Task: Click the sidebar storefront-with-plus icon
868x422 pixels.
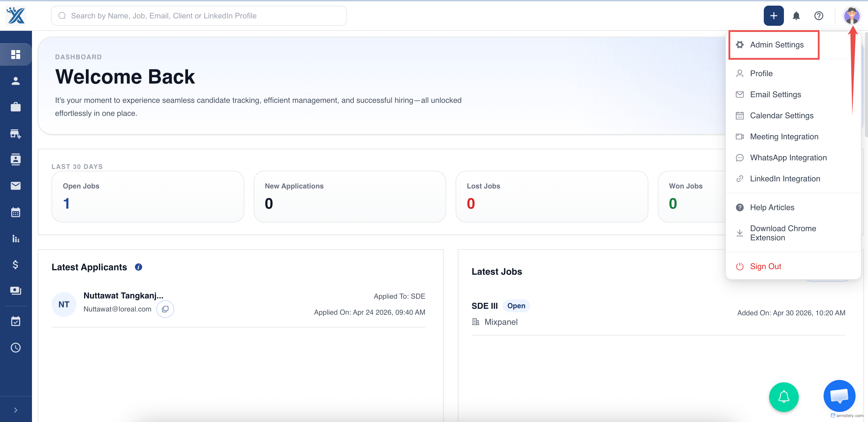Action: click(15, 134)
